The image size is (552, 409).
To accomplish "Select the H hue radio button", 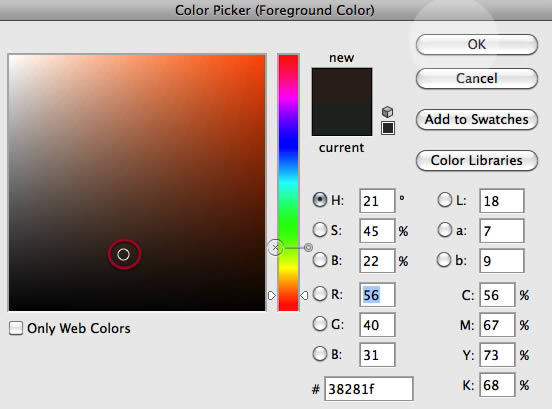I will [x=320, y=200].
